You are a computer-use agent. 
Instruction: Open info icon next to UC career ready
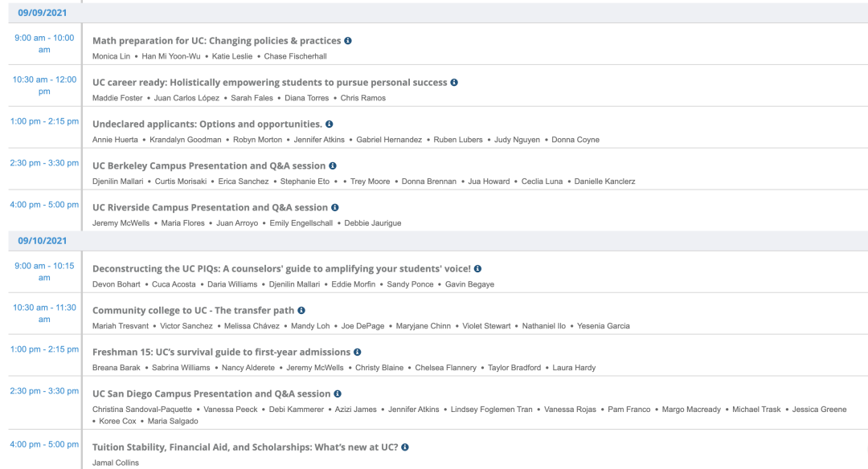click(454, 83)
